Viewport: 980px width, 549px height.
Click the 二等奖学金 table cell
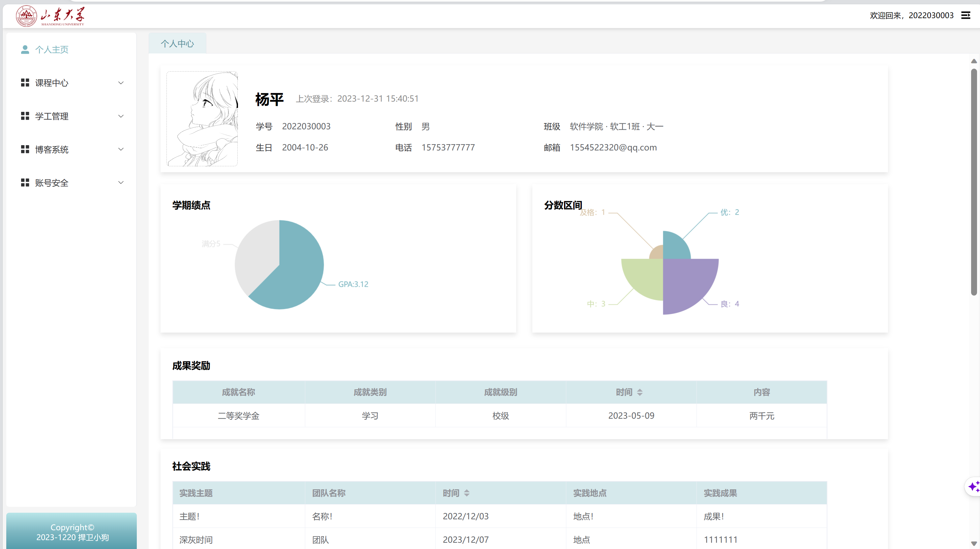click(239, 416)
